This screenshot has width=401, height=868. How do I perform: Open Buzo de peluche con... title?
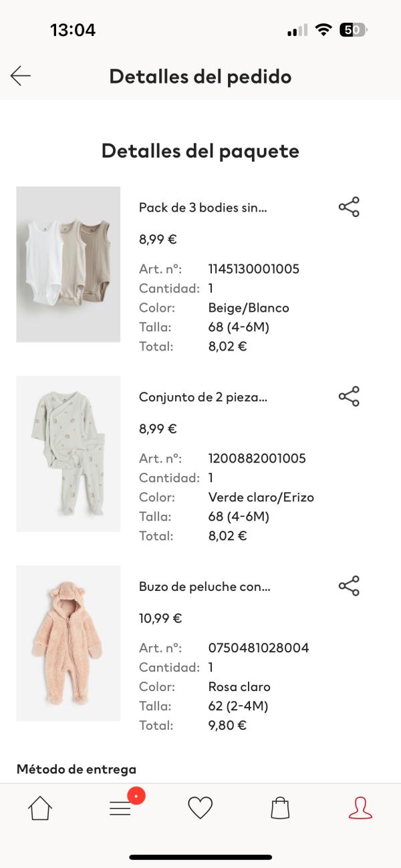(205, 587)
